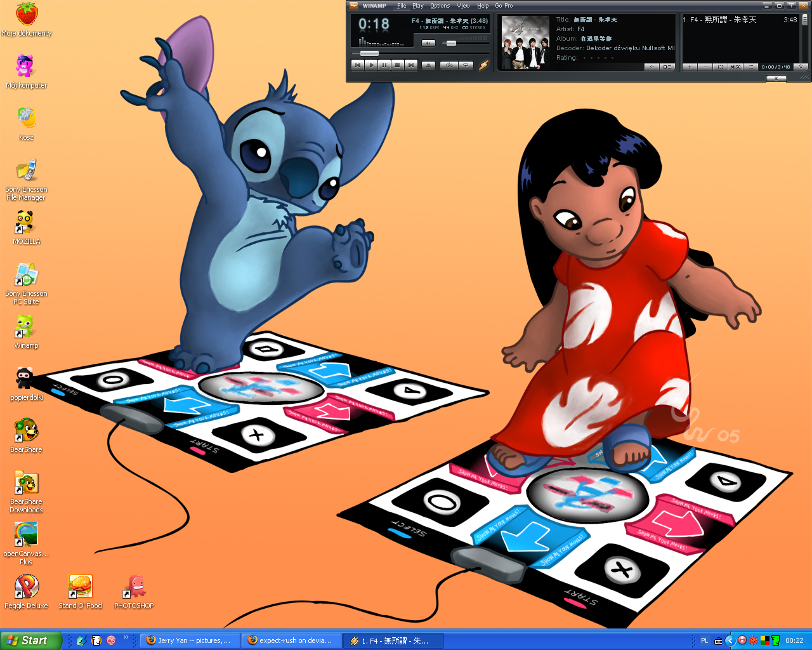Select the Winamp desktop shortcut
The image size is (812, 650).
coord(27,332)
